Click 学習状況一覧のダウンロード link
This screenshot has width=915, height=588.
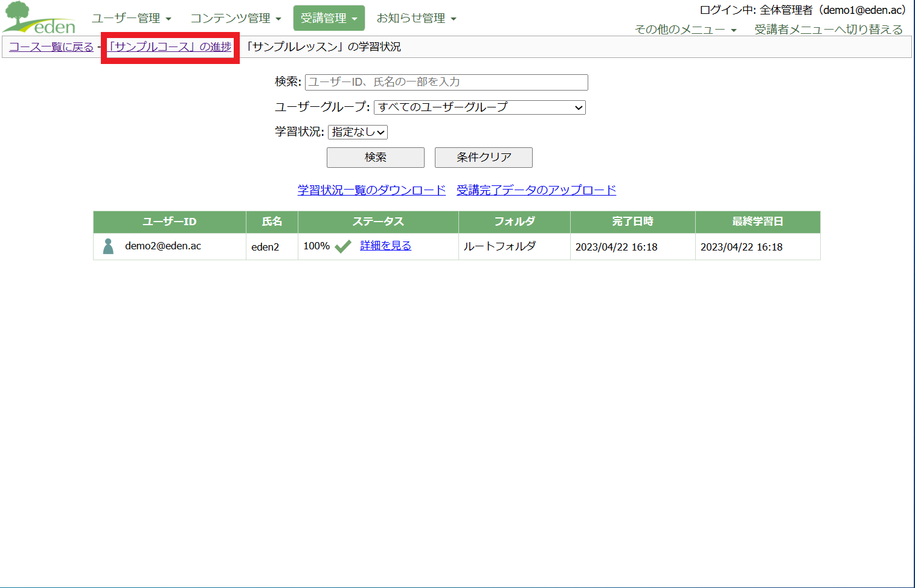pos(371,190)
